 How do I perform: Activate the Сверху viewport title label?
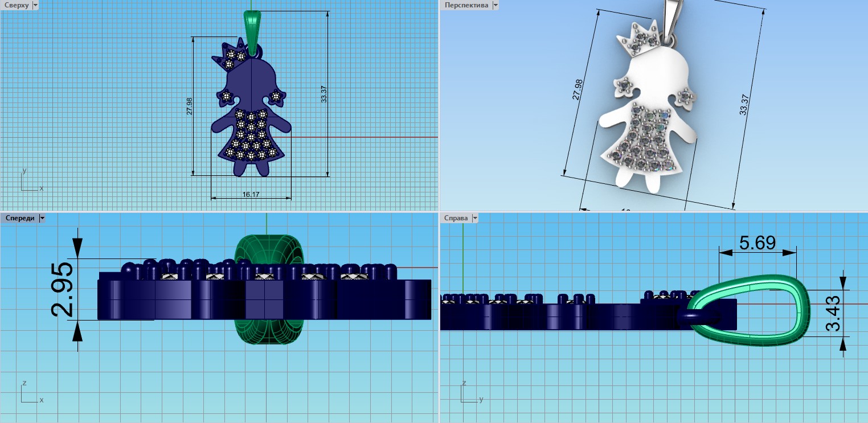click(16, 5)
